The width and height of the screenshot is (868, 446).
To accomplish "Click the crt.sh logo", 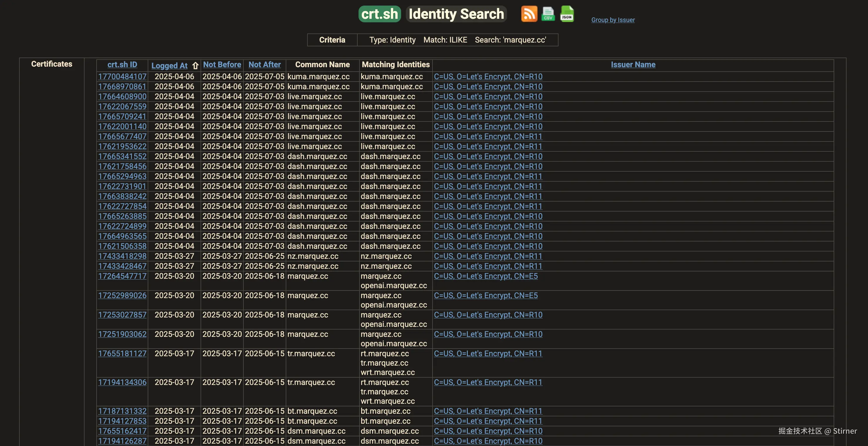I will [x=379, y=14].
